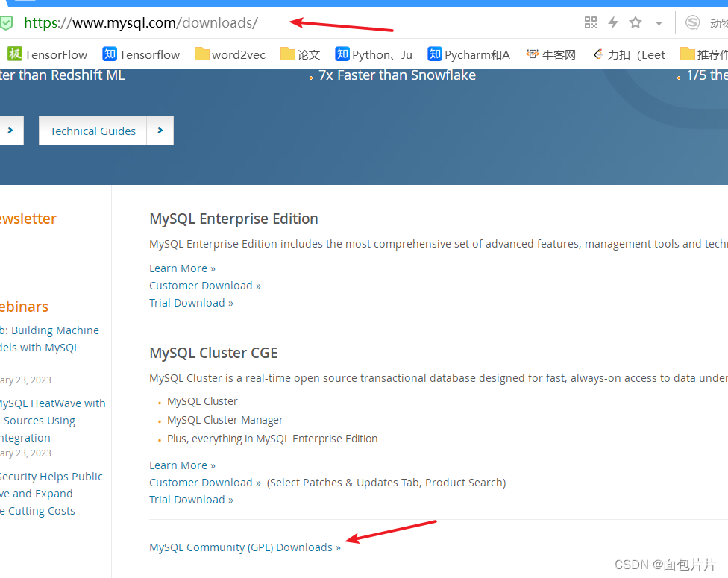This screenshot has height=578, width=728.
Task: Click the 'MySQL Cluster' bullet item
Action: (202, 401)
